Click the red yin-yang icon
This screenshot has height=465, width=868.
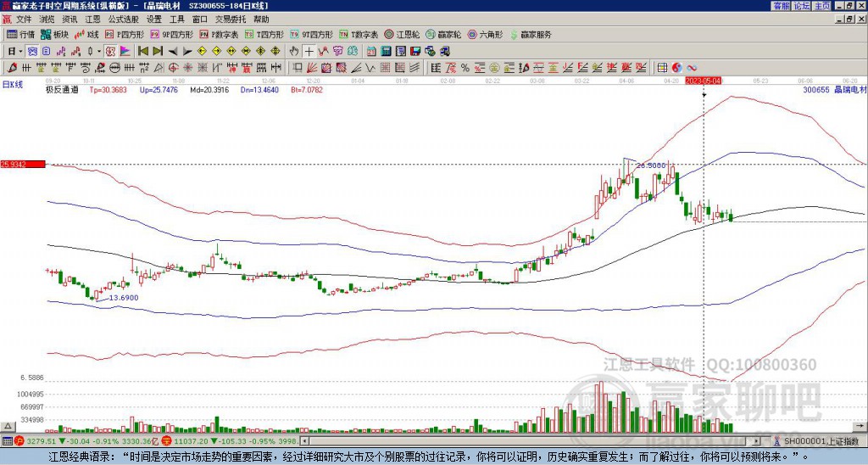pos(676,68)
